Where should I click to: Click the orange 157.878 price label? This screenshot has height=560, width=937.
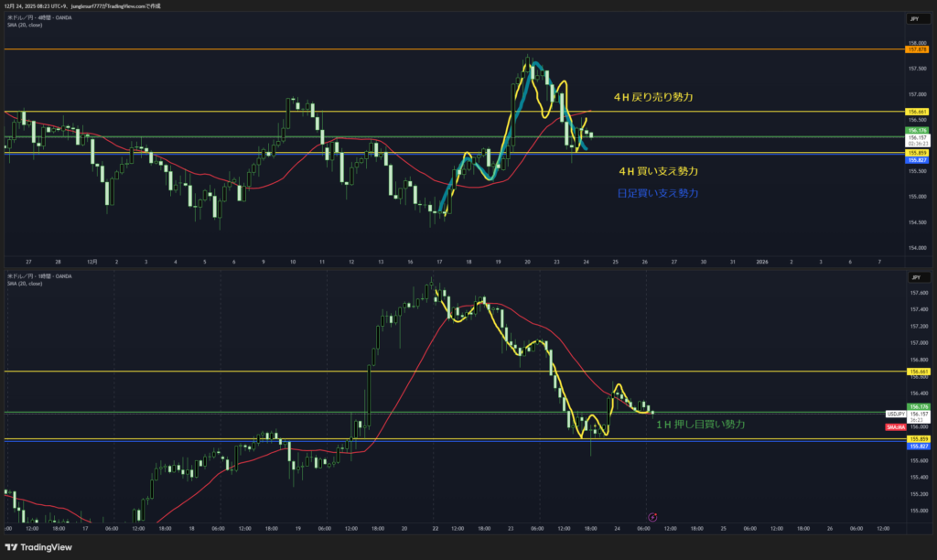click(918, 49)
